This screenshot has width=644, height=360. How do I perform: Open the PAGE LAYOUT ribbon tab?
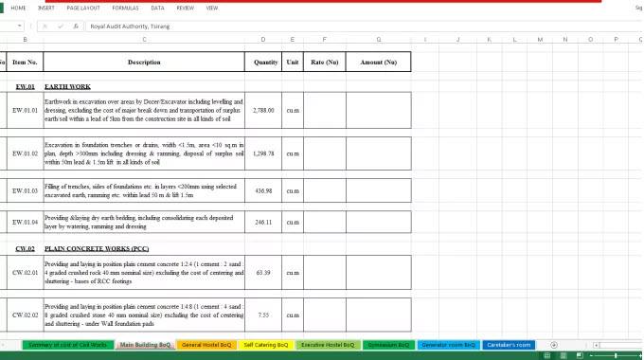83,8
